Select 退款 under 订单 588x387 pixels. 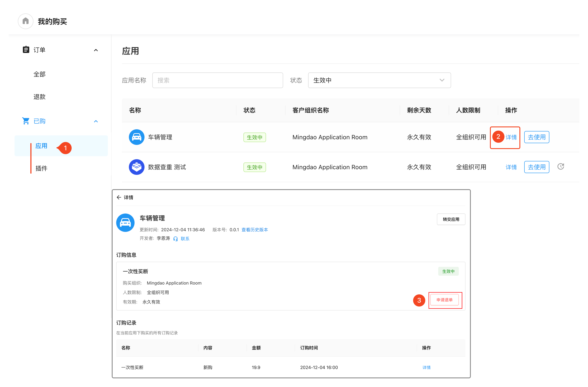point(39,97)
